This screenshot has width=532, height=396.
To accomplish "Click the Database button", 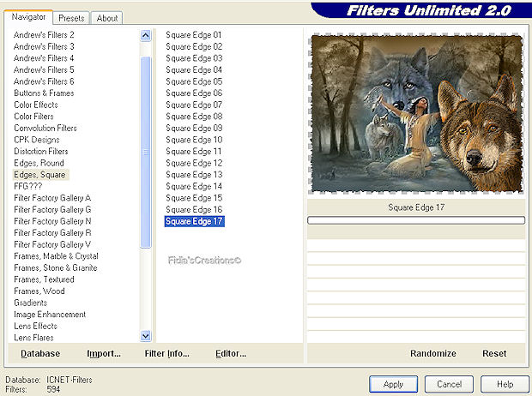I will (x=40, y=354).
